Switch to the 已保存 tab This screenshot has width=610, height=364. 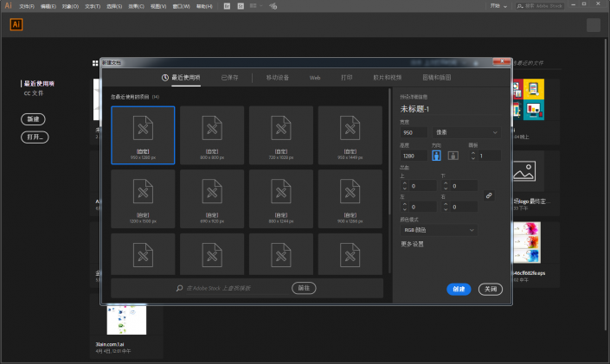[229, 78]
